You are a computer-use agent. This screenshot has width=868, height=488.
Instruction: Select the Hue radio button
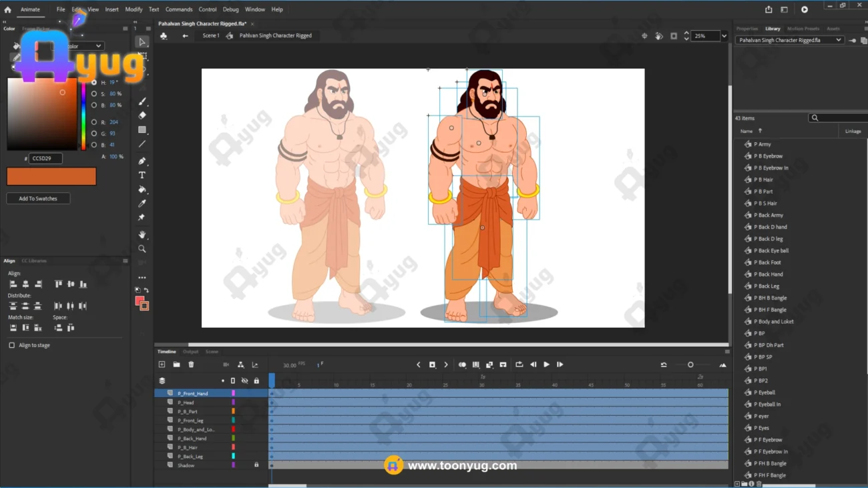click(x=94, y=83)
